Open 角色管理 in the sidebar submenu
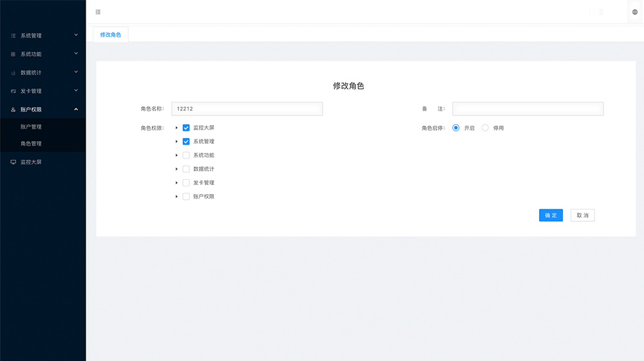644x361 pixels. [31, 144]
